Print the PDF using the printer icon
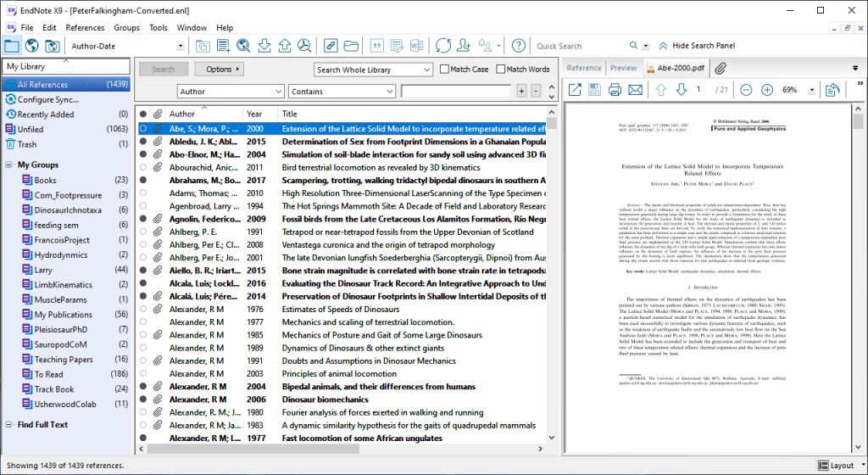This screenshot has width=868, height=475. 615,90
